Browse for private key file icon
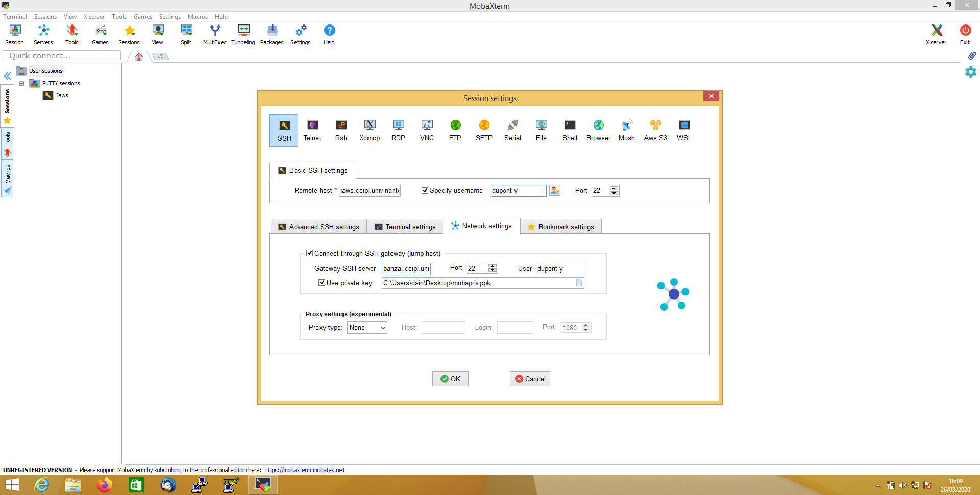Viewport: 980px width, 495px height. (x=579, y=283)
